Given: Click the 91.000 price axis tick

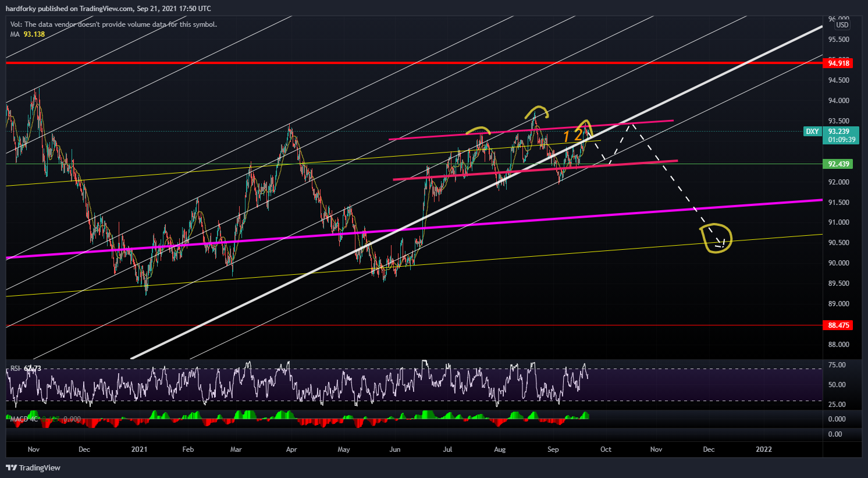Looking at the screenshot, I should pos(838,222).
